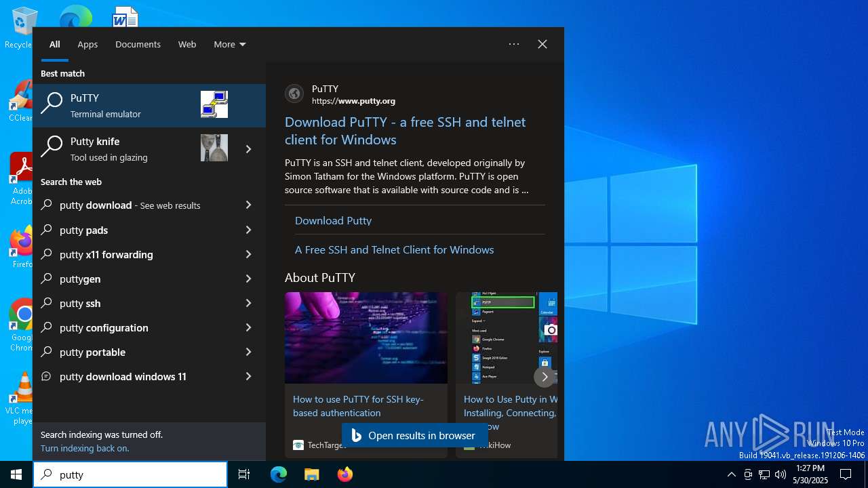
Task: Expand Putty knife result arrow
Action: click(248, 149)
